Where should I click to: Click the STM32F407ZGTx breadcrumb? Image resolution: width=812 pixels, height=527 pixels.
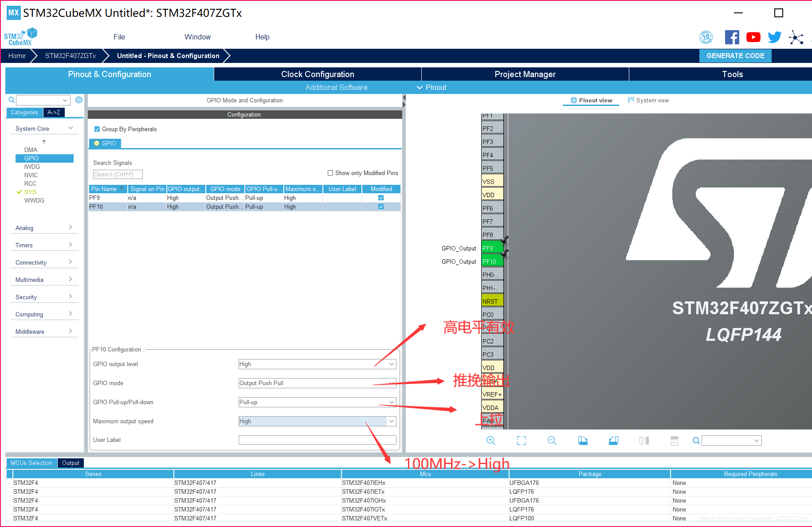click(71, 56)
